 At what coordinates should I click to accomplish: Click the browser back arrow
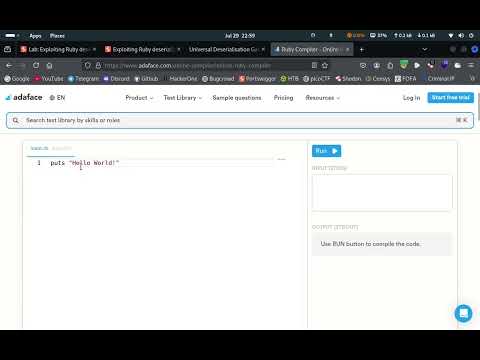pyautogui.click(x=9, y=65)
